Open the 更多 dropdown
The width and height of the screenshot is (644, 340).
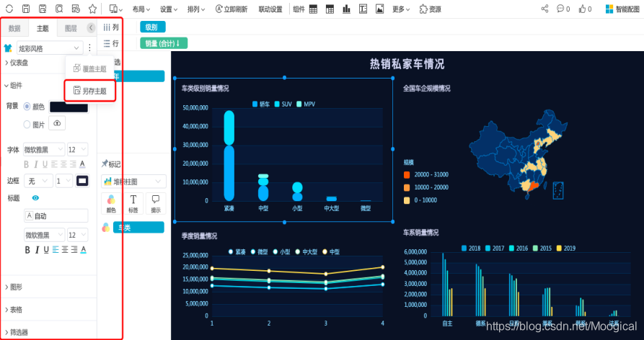[401, 9]
